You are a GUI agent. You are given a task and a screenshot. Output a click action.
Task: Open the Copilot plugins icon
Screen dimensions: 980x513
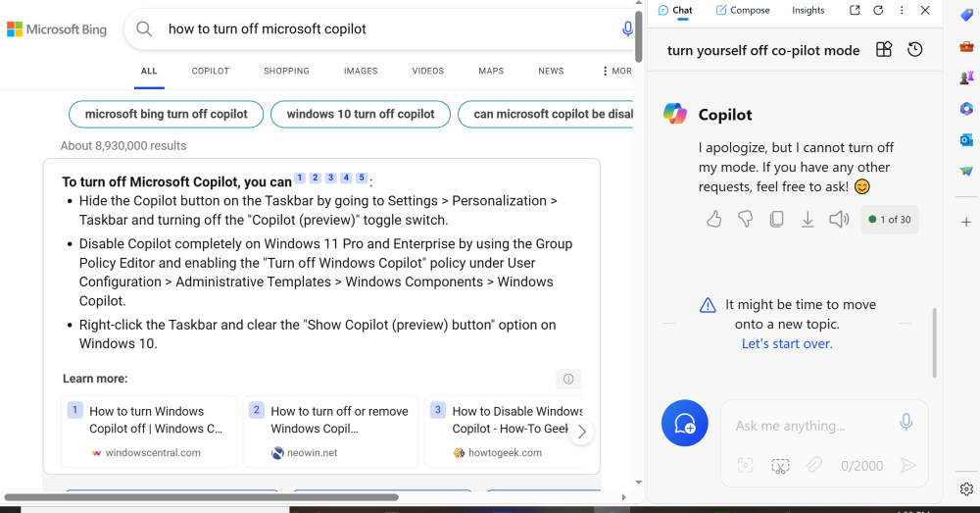coord(884,50)
